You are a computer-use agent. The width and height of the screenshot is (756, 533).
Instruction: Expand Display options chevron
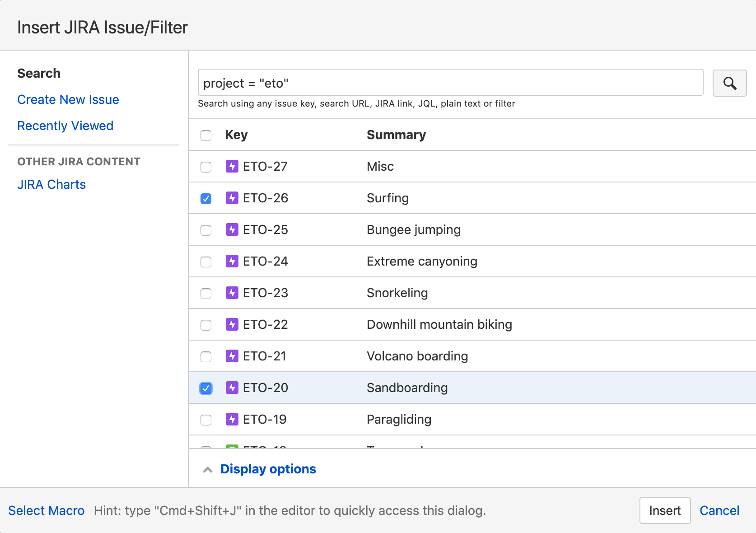(208, 470)
